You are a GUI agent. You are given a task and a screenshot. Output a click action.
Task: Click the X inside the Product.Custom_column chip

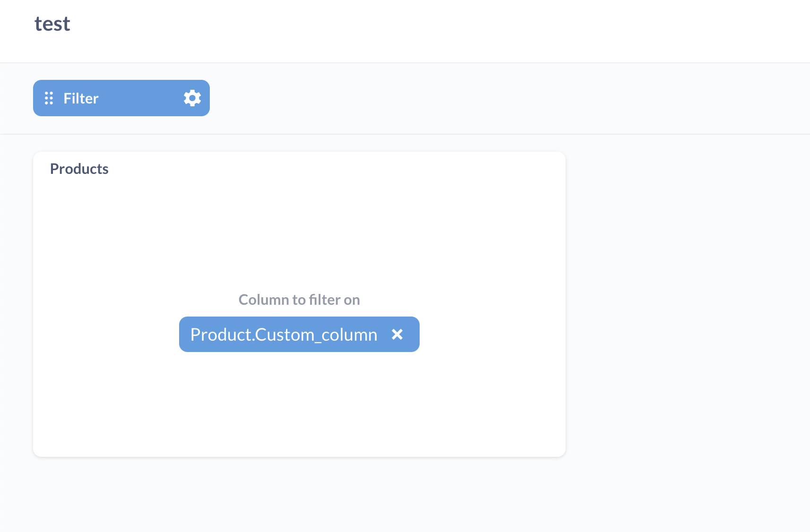coord(397,334)
